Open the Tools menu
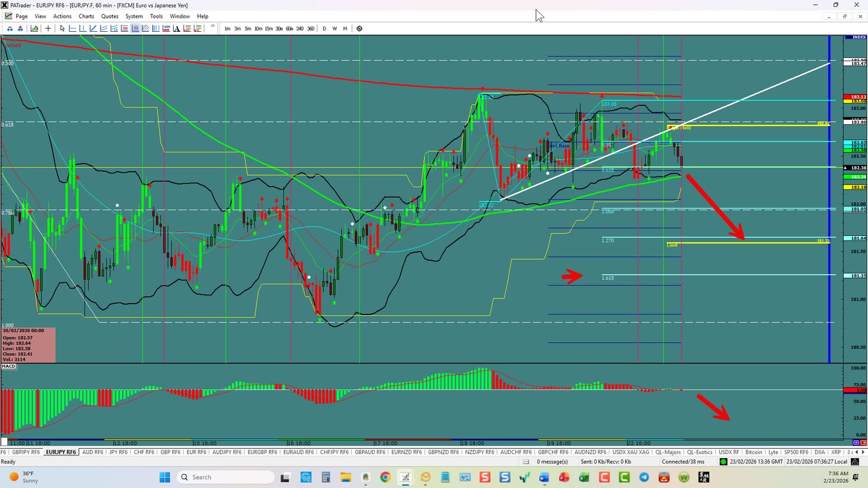The height and width of the screenshot is (488, 868). pyautogui.click(x=156, y=16)
